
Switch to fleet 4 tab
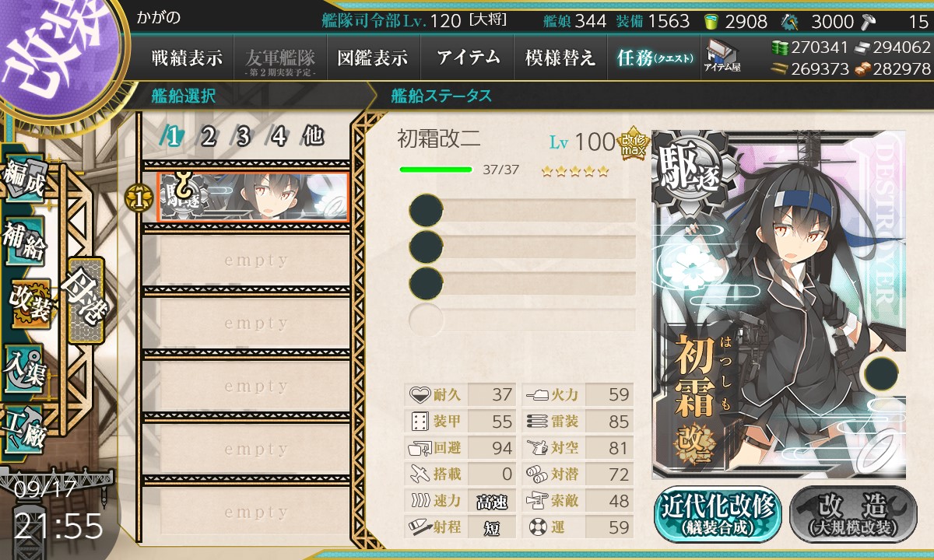coord(279,136)
